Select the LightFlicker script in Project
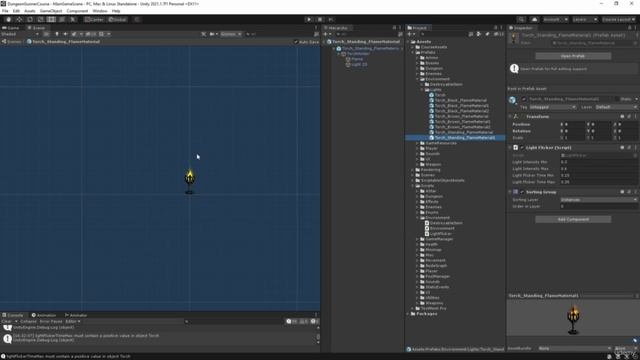This screenshot has height=360, width=640. click(x=440, y=234)
